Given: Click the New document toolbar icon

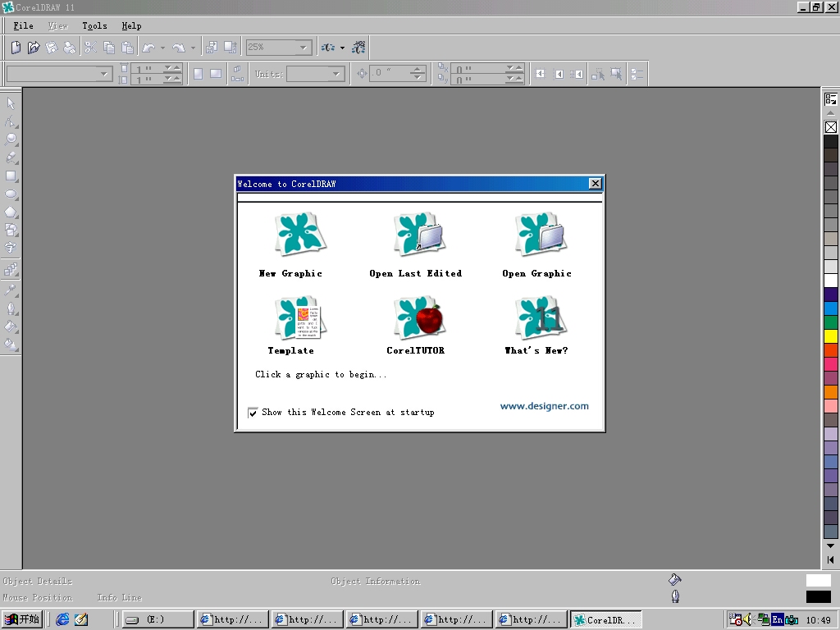Looking at the screenshot, I should [x=16, y=48].
